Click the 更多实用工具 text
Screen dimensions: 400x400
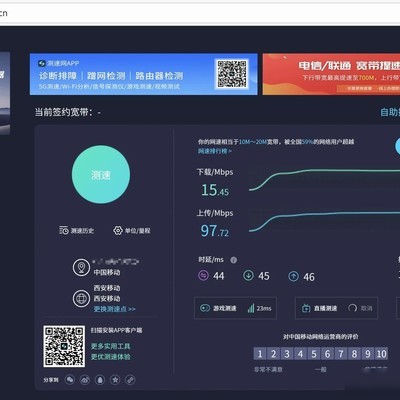[x=111, y=346]
